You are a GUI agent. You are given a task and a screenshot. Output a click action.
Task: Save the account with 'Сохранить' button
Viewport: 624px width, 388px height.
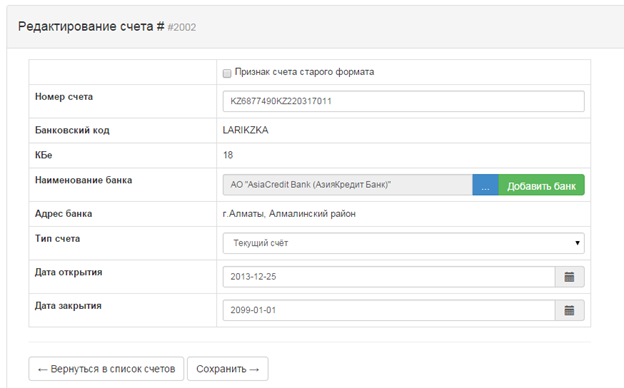[x=228, y=369]
